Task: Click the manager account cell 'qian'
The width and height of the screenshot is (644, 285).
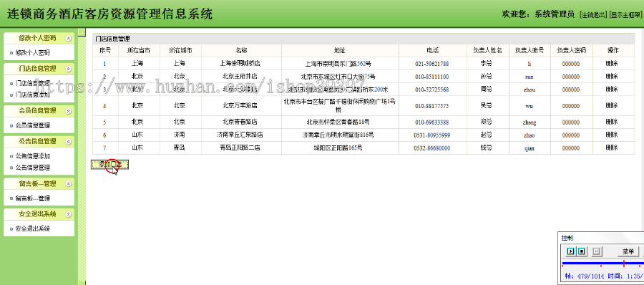Action: pyautogui.click(x=530, y=148)
